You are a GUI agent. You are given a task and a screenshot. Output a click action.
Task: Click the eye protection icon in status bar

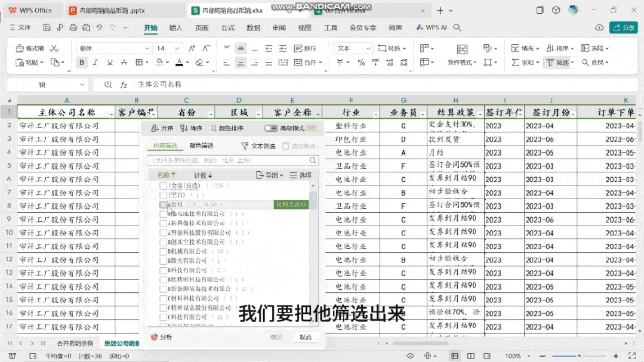tap(410, 356)
